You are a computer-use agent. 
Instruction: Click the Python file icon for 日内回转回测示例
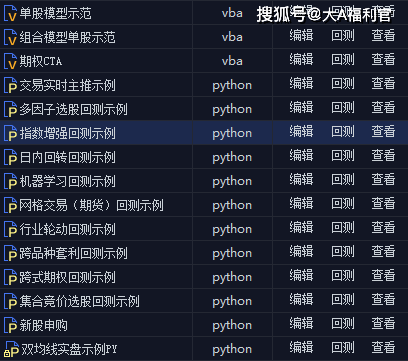(10, 157)
